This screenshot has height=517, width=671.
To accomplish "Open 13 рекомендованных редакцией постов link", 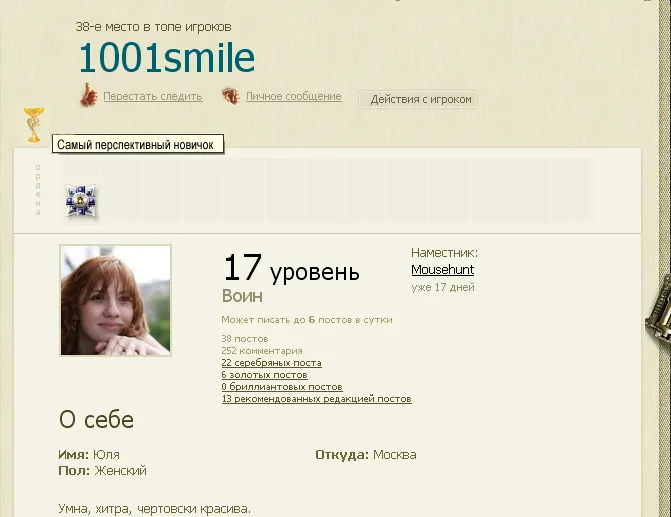I will pyautogui.click(x=316, y=399).
